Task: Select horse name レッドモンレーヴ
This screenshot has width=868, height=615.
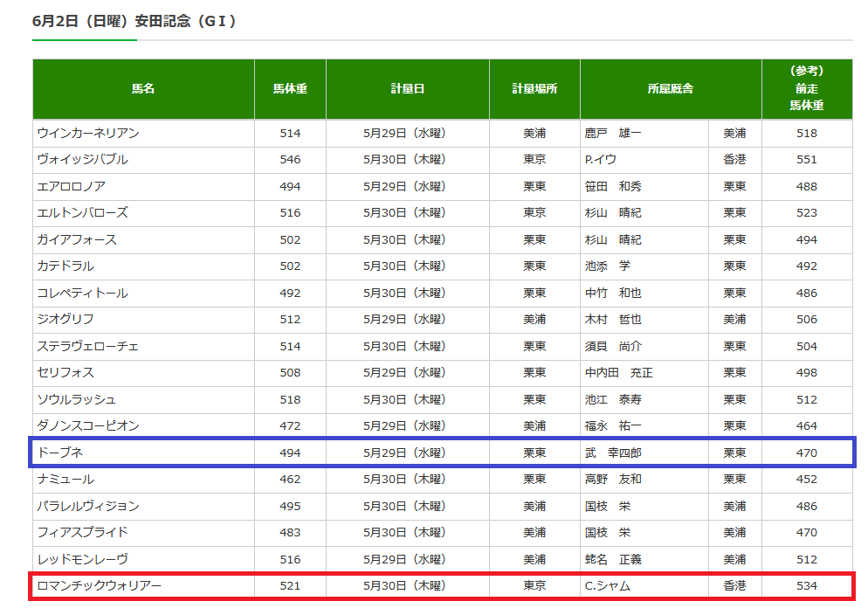Action: coord(82,559)
